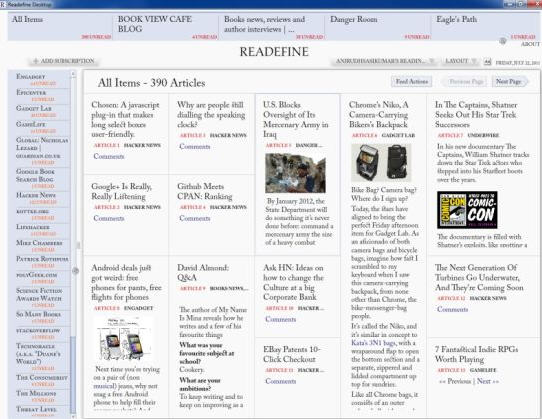542x419 pixels.
Task: Open Science Fiction Awards Watch feed
Action: point(43,298)
